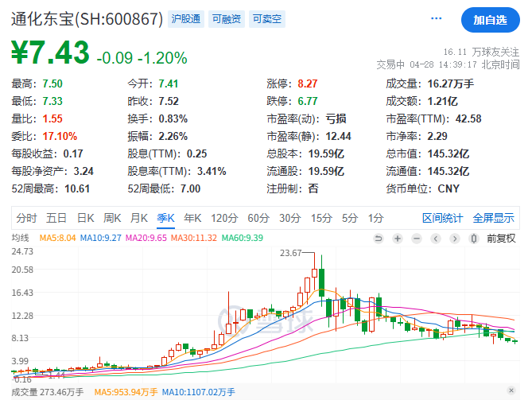Click the current price ¥7.43
532x400 pixels.
[50, 52]
